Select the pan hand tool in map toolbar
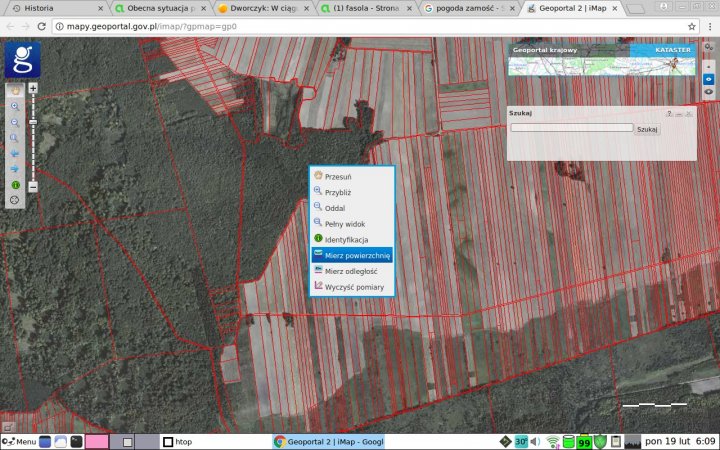This screenshot has width=720, height=450. 15,90
